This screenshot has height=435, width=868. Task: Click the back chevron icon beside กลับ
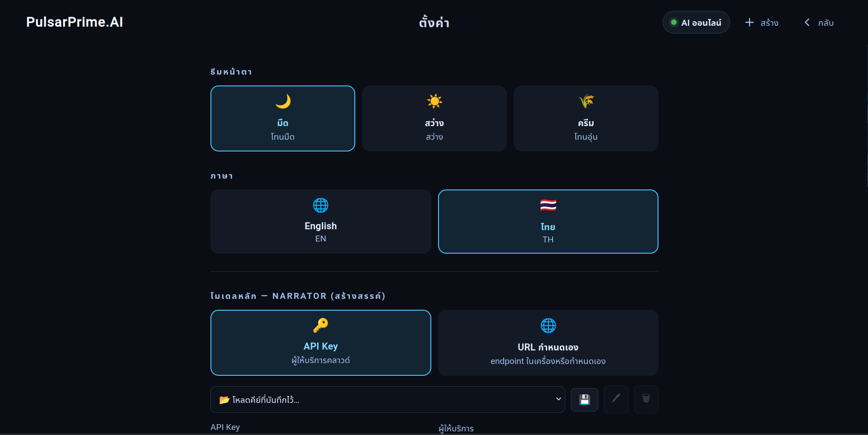click(807, 22)
